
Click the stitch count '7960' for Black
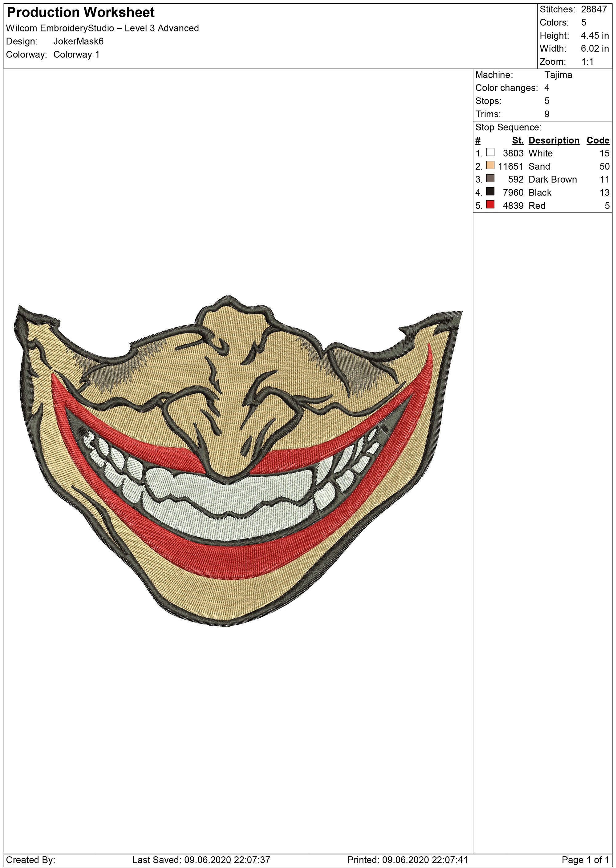pos(513,193)
